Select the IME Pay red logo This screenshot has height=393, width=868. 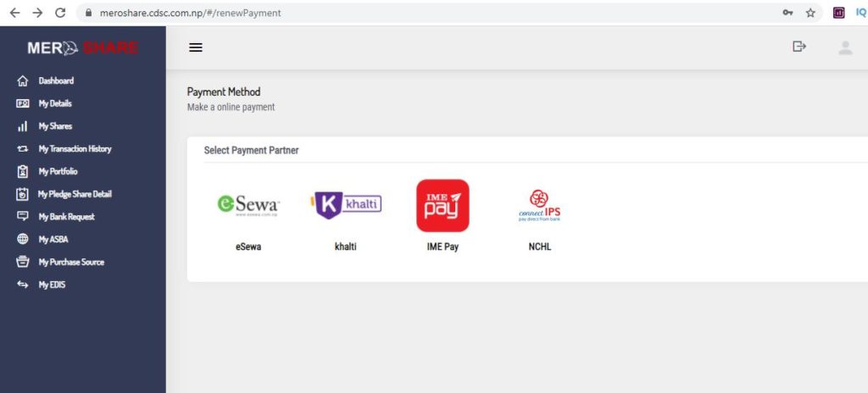[x=442, y=205]
